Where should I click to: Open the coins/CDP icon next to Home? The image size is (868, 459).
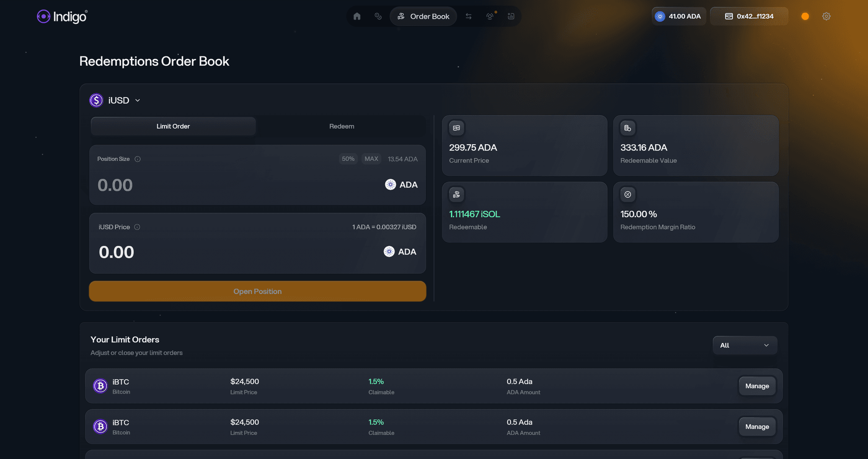pyautogui.click(x=378, y=16)
